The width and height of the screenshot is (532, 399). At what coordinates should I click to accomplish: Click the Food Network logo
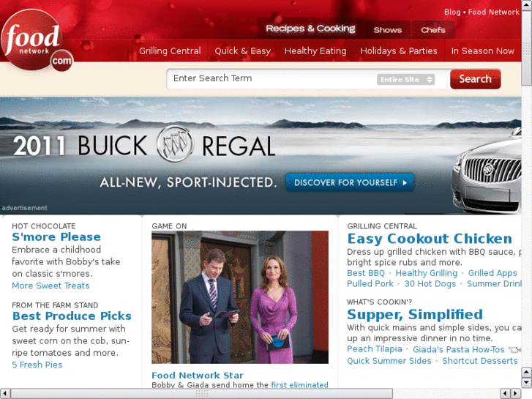click(37, 41)
